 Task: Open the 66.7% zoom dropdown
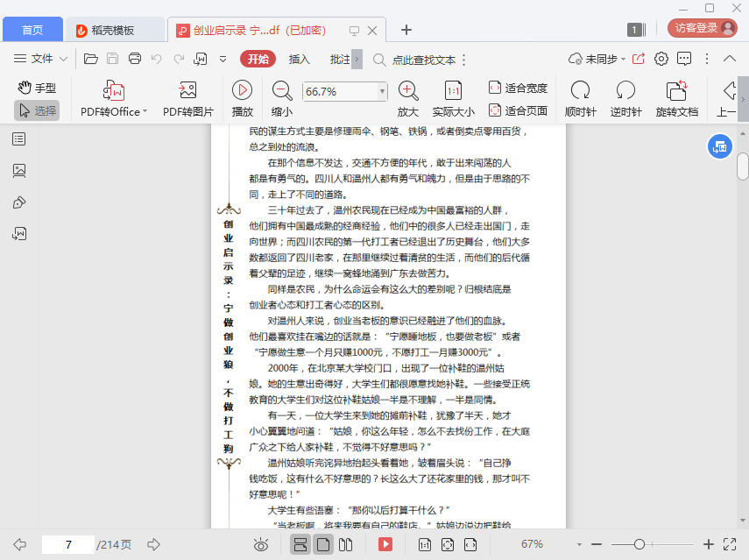pos(382,91)
